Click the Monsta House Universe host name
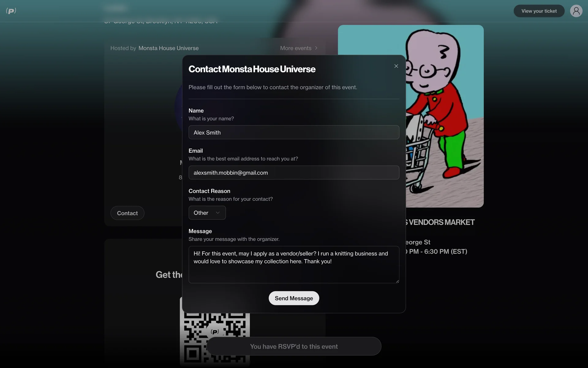The image size is (588, 368). 168,48
